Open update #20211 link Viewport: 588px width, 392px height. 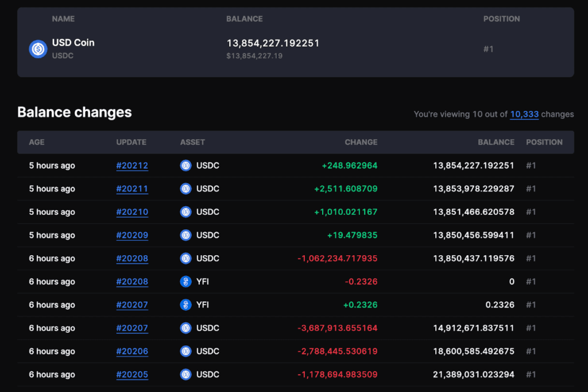[132, 189]
